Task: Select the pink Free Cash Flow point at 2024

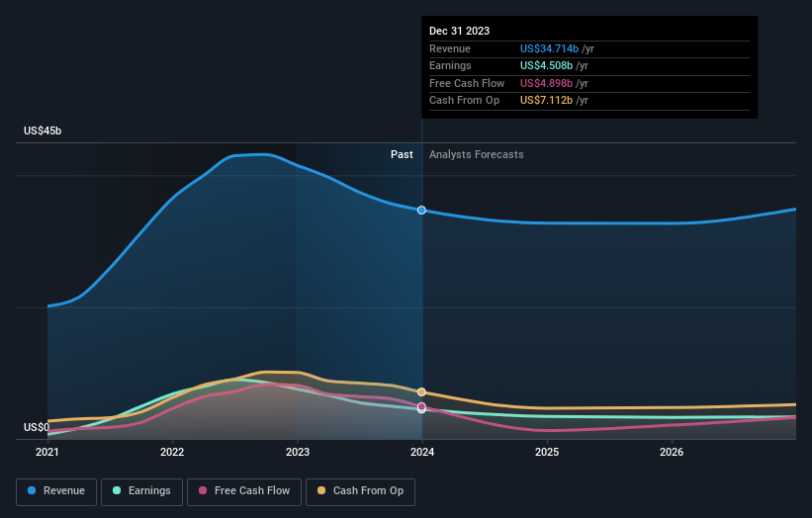Action: click(421, 406)
